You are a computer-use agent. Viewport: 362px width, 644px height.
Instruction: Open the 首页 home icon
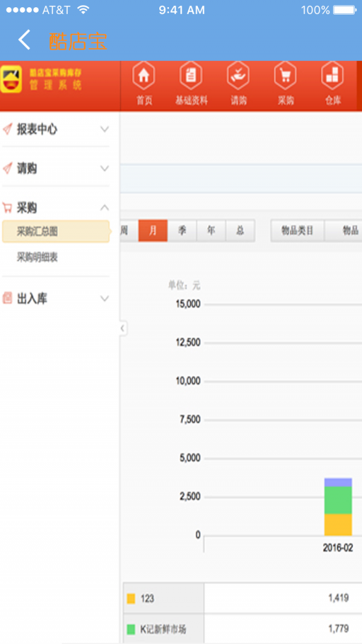(x=144, y=77)
